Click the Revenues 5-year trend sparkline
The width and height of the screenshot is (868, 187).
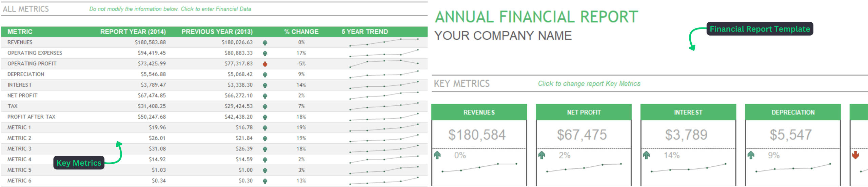[383, 42]
